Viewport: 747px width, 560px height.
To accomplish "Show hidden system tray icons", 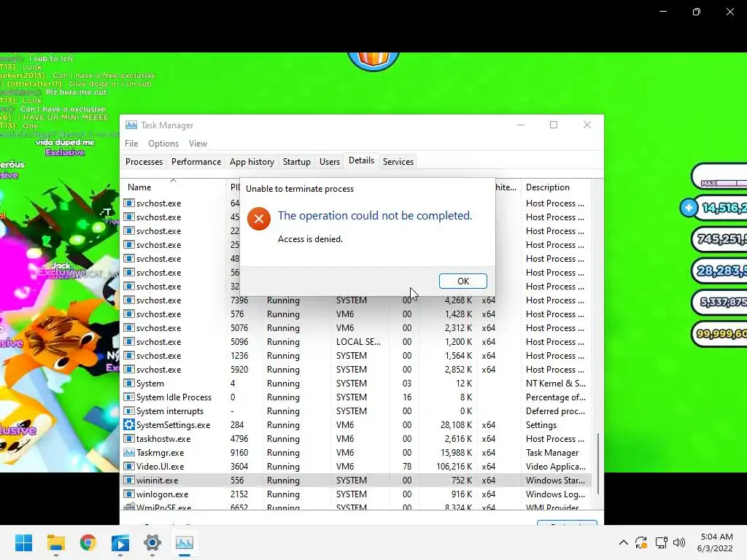I will (623, 542).
